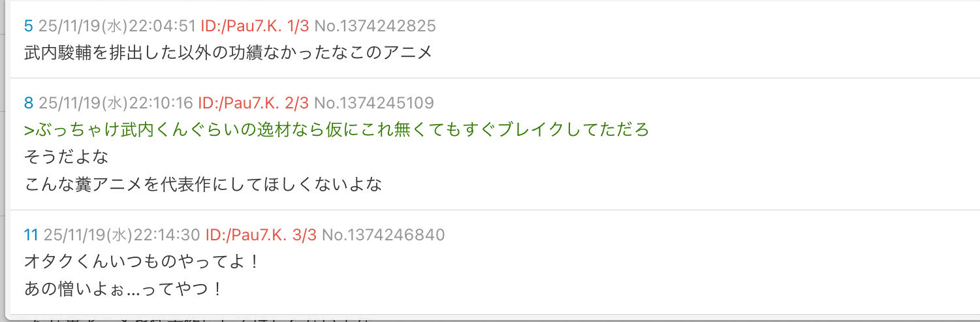Viewport: 980px width, 322px height.
Task: Click the divider below post 5
Action: pyautogui.click(x=495, y=78)
